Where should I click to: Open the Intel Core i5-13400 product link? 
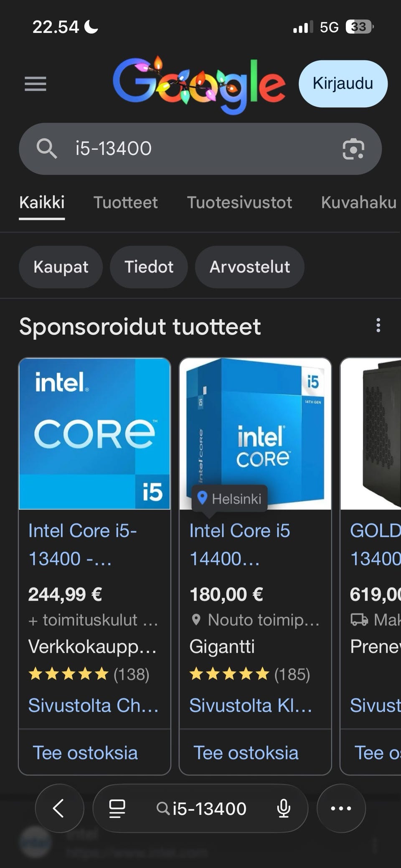pos(83,544)
